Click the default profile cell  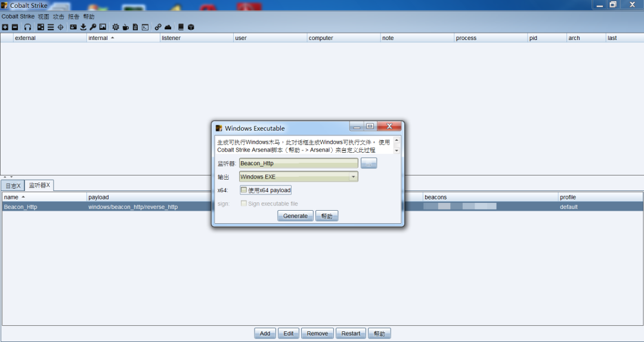(568, 207)
